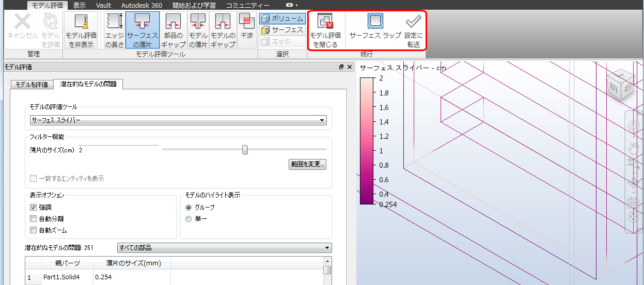Screen dimensions: 644x285
Task: Select the グループ radio button
Action: coord(189,207)
